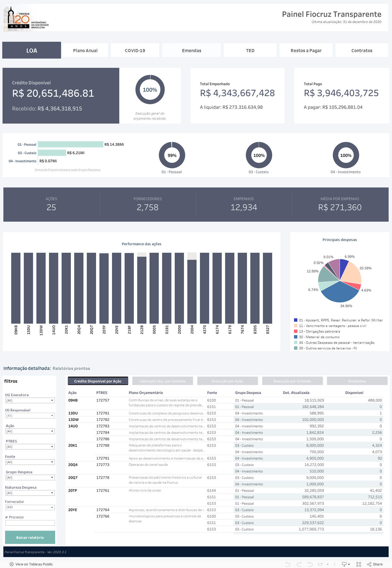This screenshot has height=568, width=392.
Task: Click the Disponível value 488,000
Action: tap(375, 400)
